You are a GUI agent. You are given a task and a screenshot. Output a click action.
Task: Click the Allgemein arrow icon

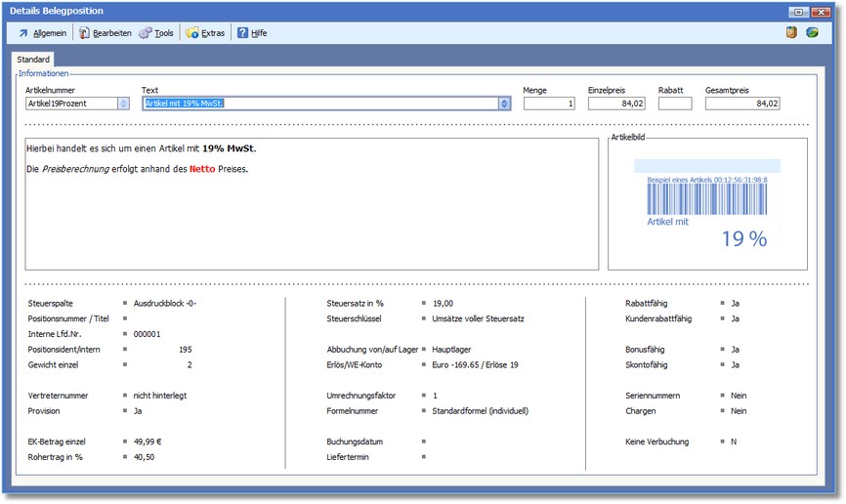[23, 33]
